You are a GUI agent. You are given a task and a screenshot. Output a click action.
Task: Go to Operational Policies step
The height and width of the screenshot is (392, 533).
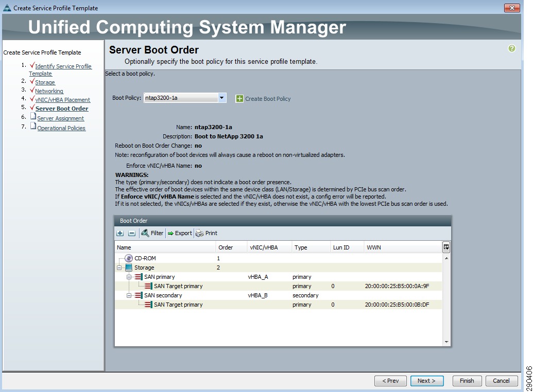tap(61, 128)
